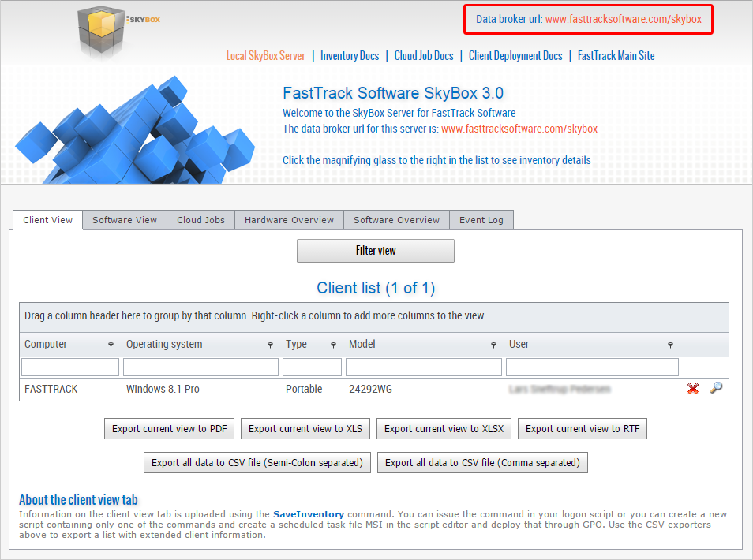Image resolution: width=753 pixels, height=560 pixels.
Task: Export current view to RTF
Action: click(583, 428)
